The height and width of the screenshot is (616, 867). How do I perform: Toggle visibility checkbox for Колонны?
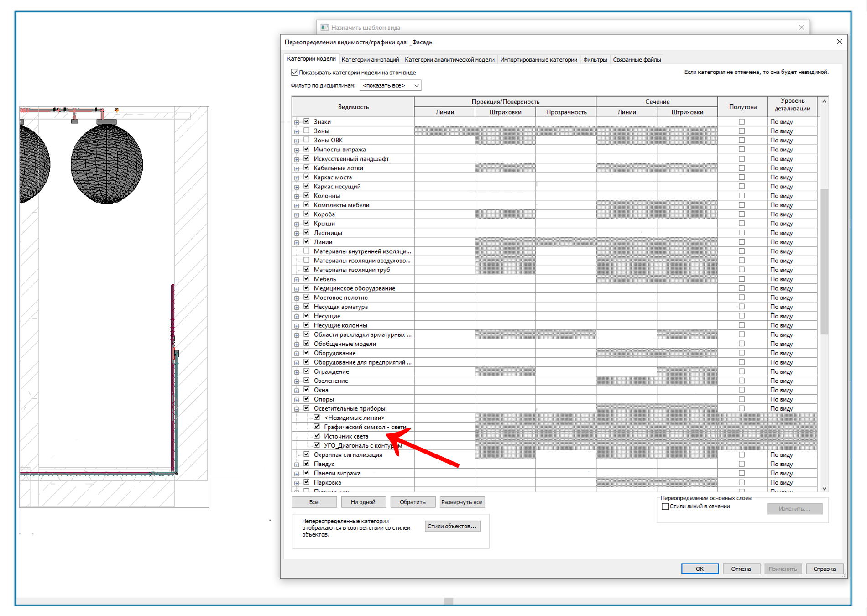pyautogui.click(x=307, y=195)
